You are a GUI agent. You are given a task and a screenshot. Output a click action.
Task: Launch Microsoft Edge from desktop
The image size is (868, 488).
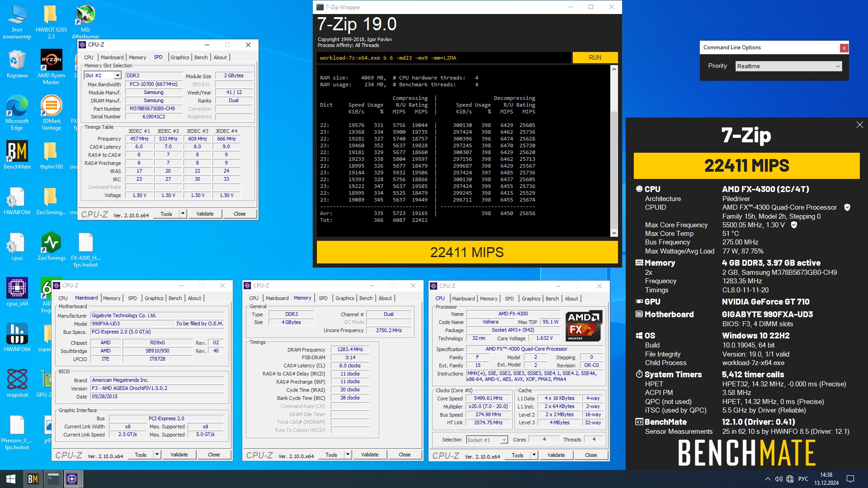pos(17,113)
